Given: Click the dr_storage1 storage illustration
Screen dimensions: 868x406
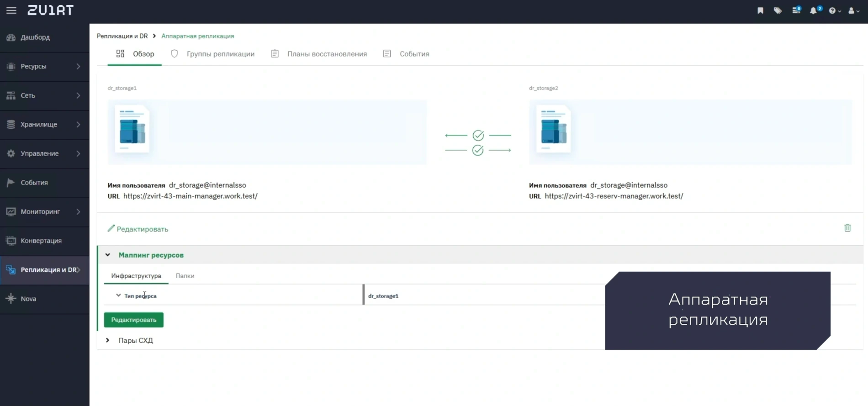Looking at the screenshot, I should 132,129.
